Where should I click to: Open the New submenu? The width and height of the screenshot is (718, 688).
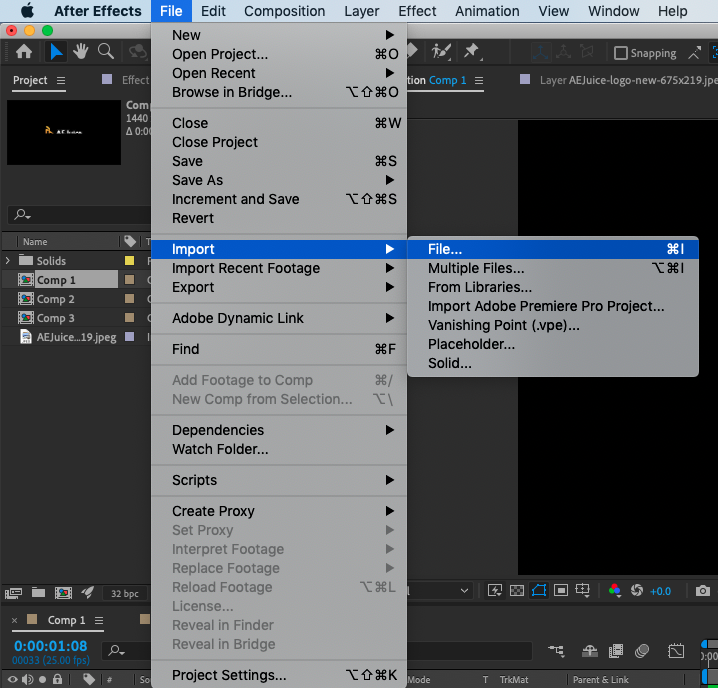(x=279, y=35)
